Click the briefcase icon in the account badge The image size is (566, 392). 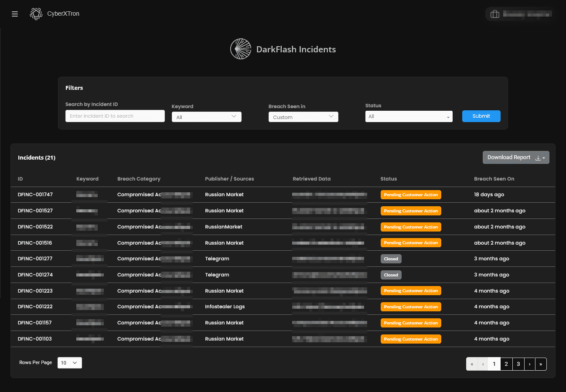pyautogui.click(x=495, y=14)
